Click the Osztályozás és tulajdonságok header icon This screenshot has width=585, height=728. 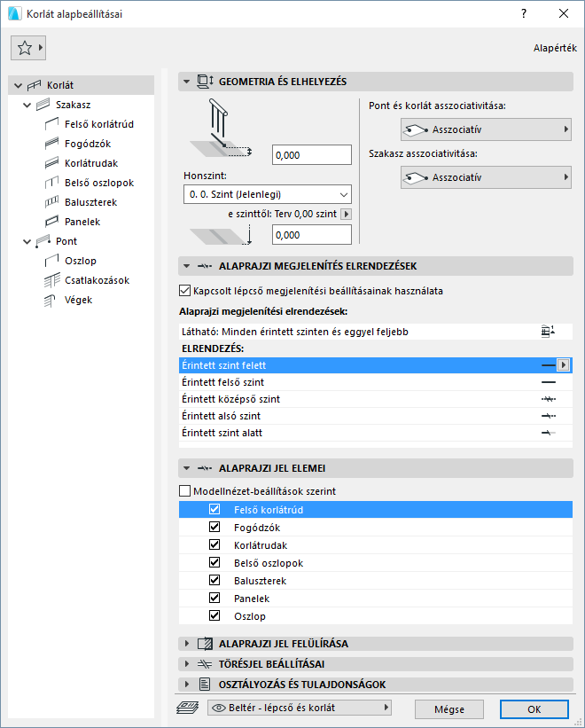click(x=205, y=685)
